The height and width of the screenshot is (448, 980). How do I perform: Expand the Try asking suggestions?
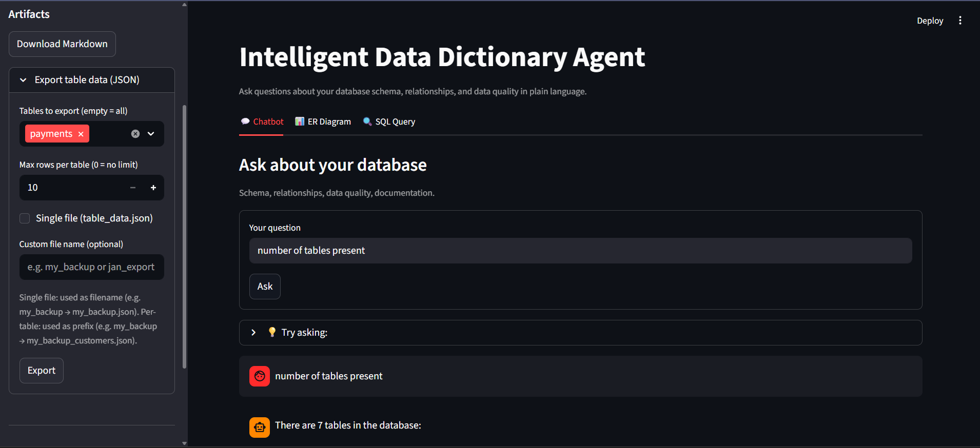580,333
